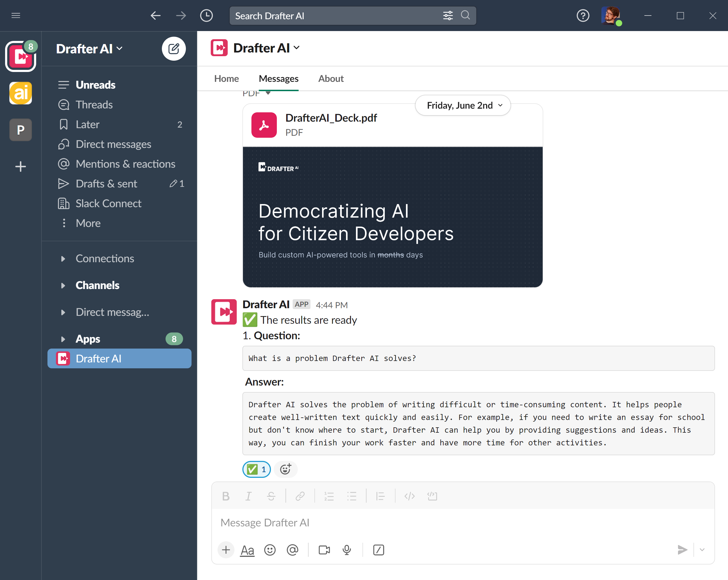This screenshot has height=580, width=728.
Task: Open the Friday, June 2nd date dropdown
Action: pyautogui.click(x=463, y=106)
